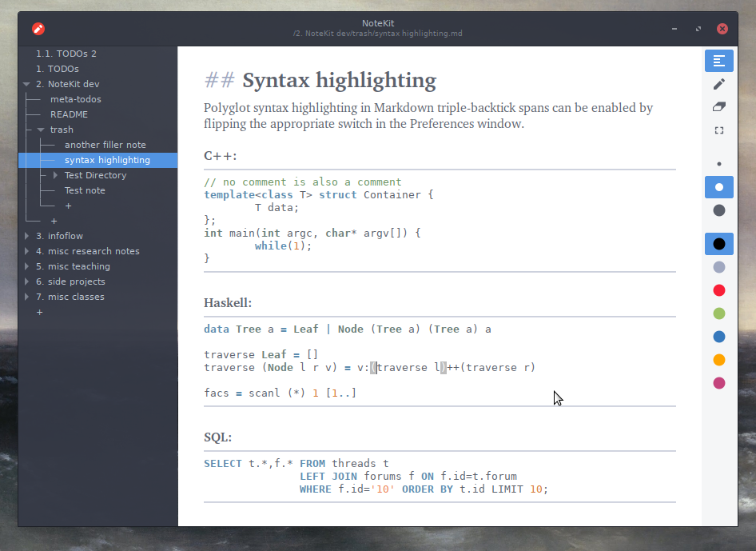The height and width of the screenshot is (551, 756).
Task: Add new note inside NoteKit dev folder
Action: click(54, 221)
